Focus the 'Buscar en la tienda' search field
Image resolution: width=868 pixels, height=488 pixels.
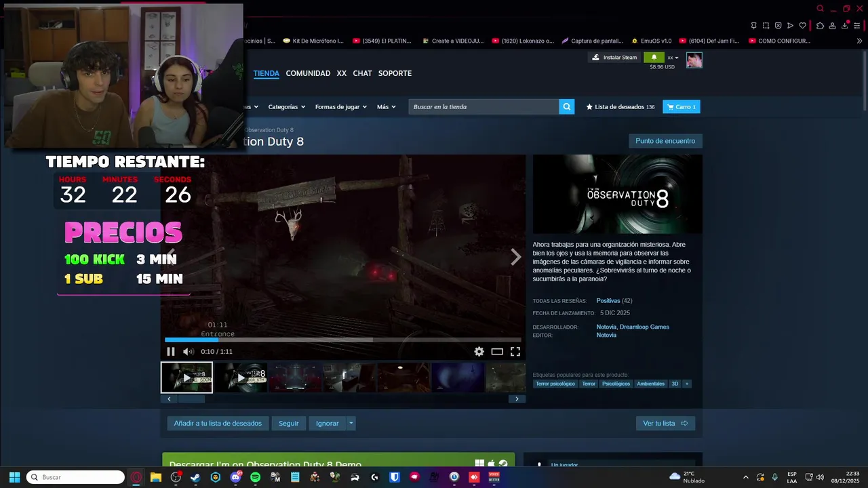[x=484, y=106]
